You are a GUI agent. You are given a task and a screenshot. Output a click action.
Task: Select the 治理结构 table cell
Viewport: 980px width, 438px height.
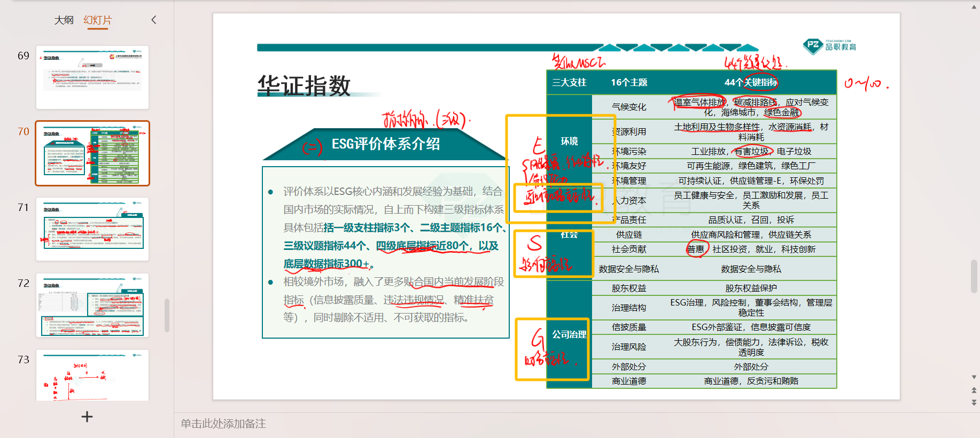629,308
